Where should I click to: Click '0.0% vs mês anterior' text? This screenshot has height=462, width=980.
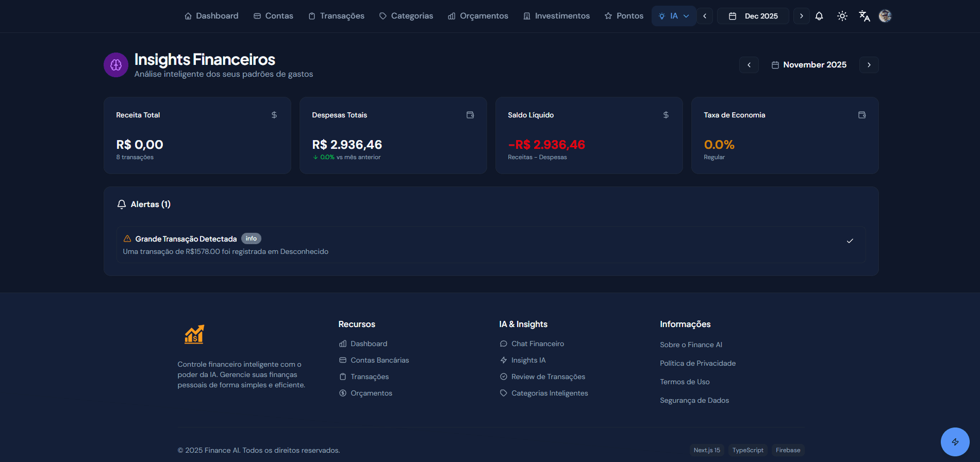pos(346,157)
